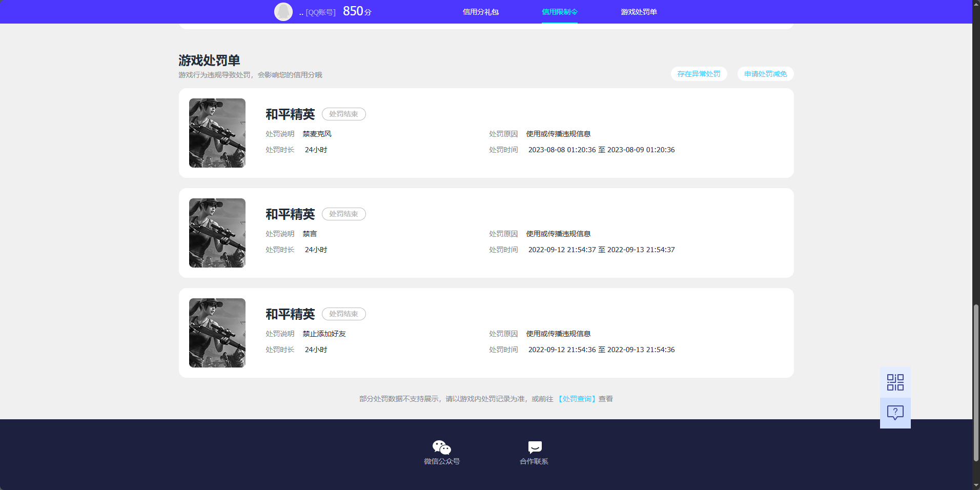Click game thumbnail of 禁麦克风 record
980x490 pixels.
coord(217,133)
